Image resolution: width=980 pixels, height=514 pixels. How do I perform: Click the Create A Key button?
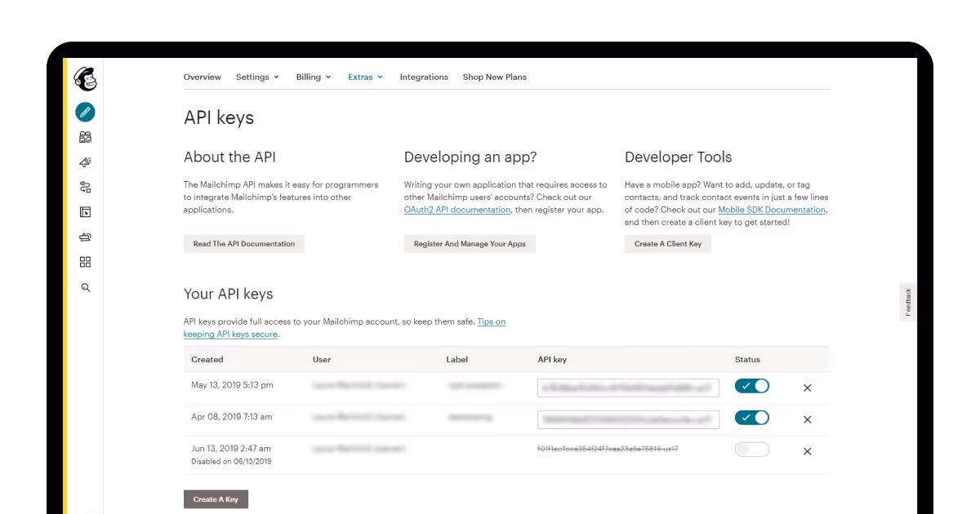[x=216, y=499]
